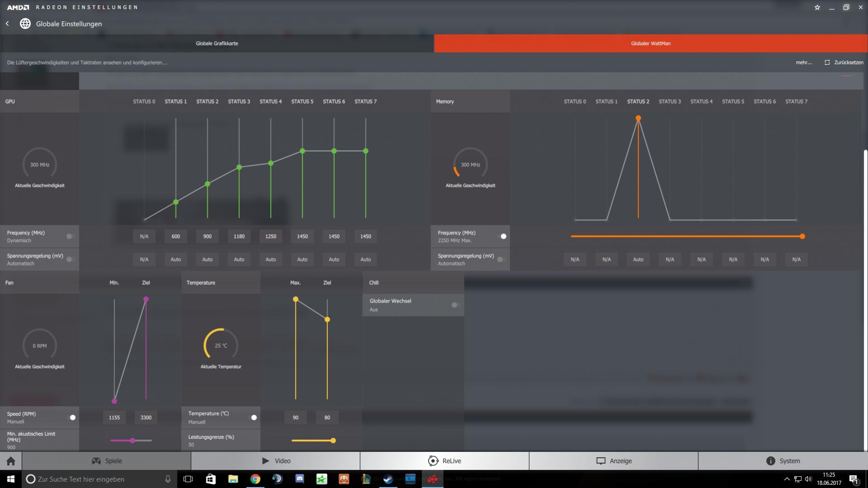Click the microphone icon in the search box
Screen dimensions: 868x488
pyautogui.click(x=168, y=479)
